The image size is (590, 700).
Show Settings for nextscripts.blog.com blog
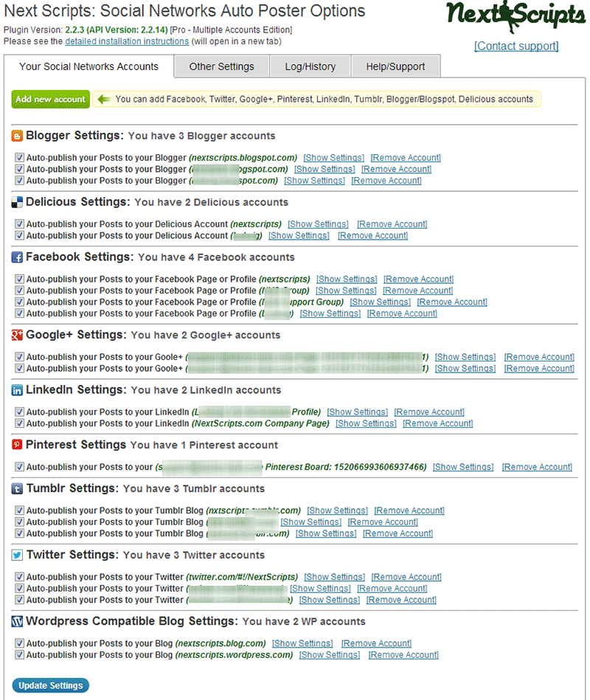302,643
